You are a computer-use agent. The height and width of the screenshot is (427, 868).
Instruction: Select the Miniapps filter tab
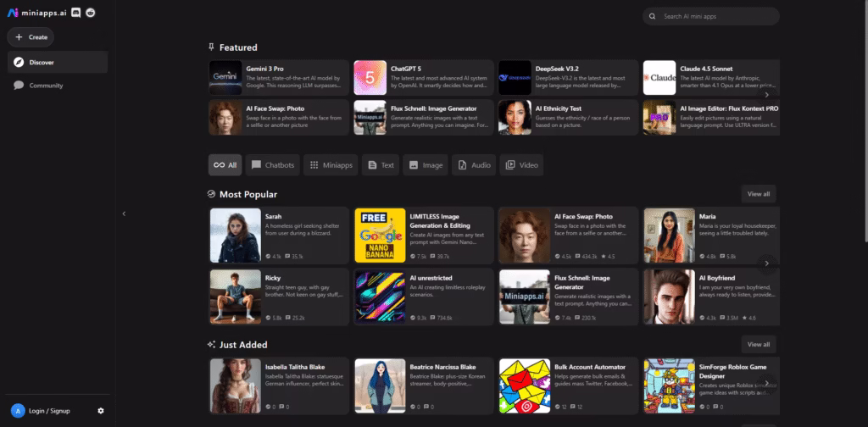(x=331, y=165)
